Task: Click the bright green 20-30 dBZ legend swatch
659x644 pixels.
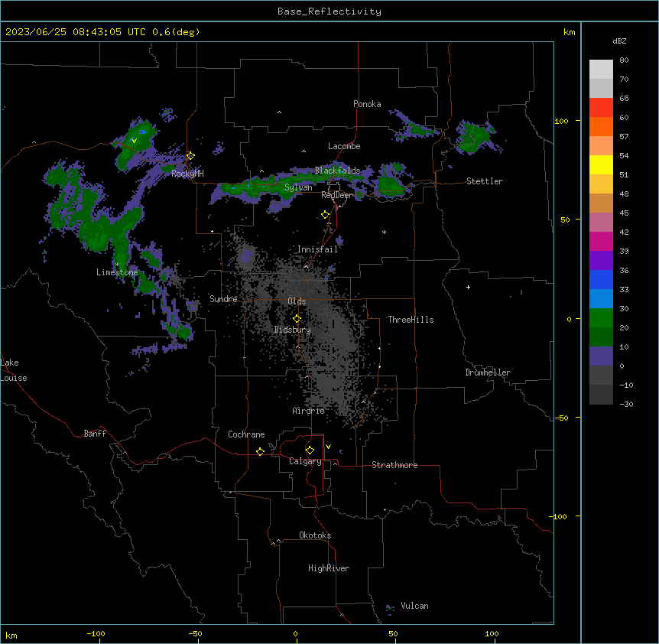Action: pos(601,318)
